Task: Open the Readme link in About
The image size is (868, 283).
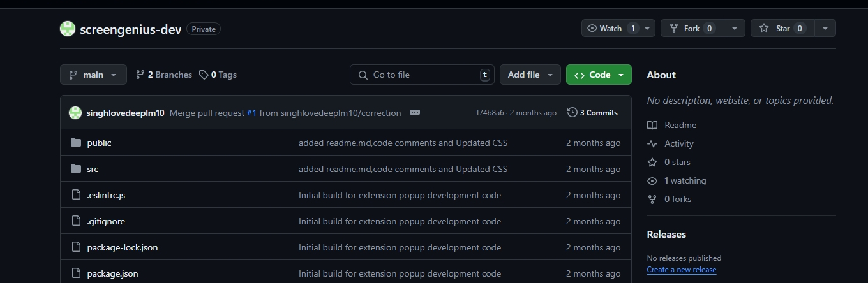Action: 672,125
